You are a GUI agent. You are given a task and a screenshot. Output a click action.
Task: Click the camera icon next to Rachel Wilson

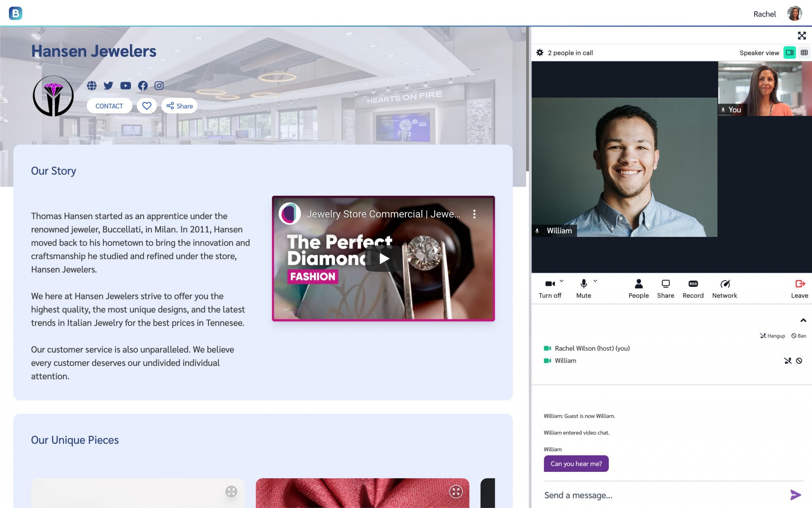point(547,348)
